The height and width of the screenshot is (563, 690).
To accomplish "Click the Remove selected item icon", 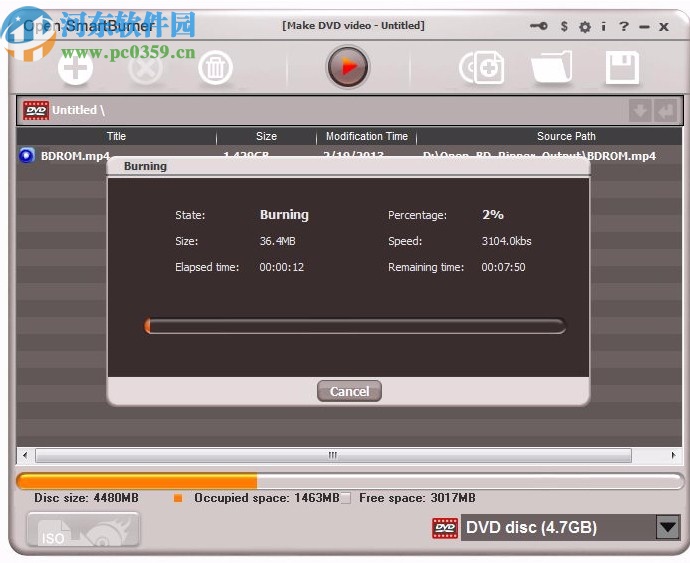I will tap(146, 68).
